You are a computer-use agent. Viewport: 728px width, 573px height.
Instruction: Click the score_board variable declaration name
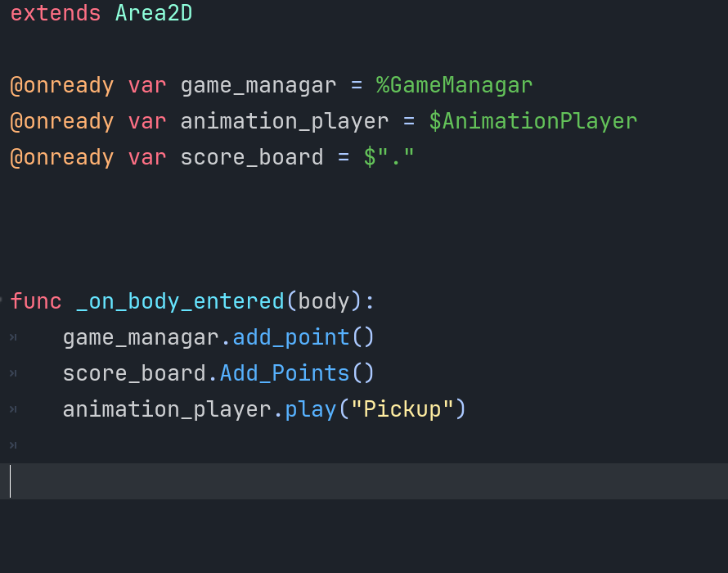[252, 157]
